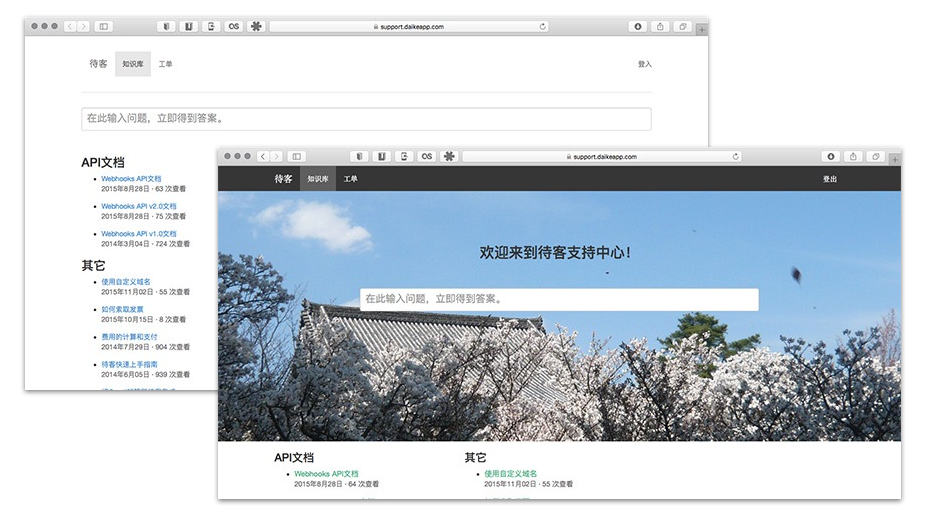934x525 pixels.
Task: Select 工单 tab in front window navbar
Action: tap(351, 179)
